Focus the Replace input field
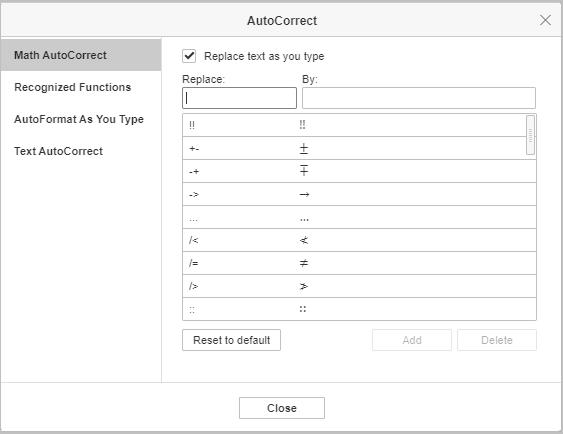Screen dimensions: 563x434 239,98
